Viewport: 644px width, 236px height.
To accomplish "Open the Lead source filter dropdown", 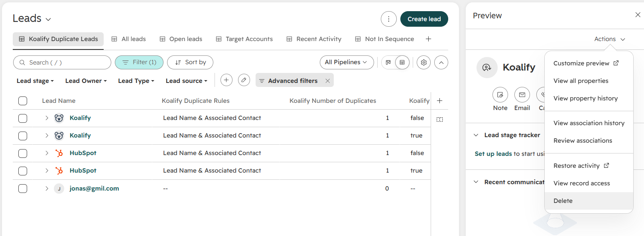I will pos(186,81).
